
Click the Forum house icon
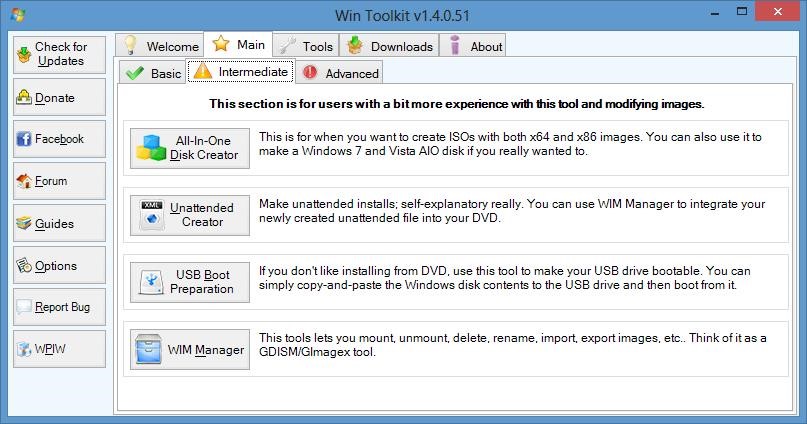click(25, 182)
